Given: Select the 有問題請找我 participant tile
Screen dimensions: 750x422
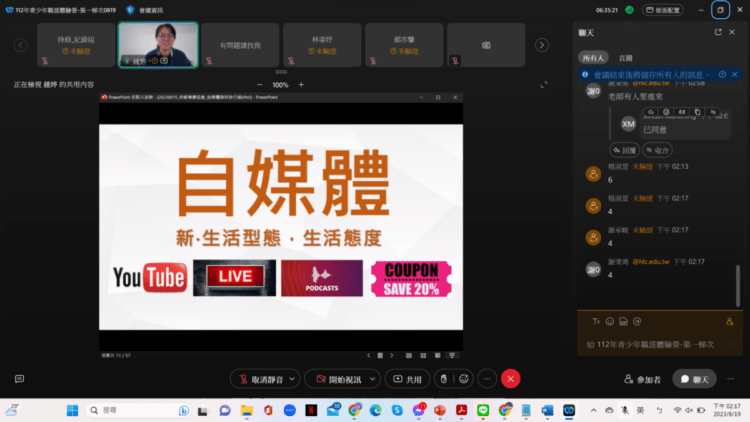Looking at the screenshot, I should tap(240, 45).
